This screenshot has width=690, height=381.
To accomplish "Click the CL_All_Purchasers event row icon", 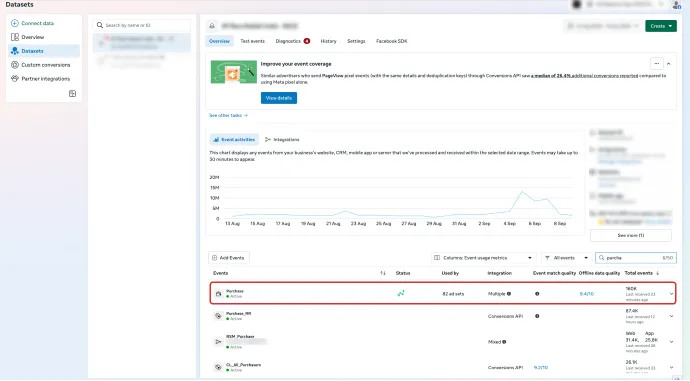I will point(218,367).
